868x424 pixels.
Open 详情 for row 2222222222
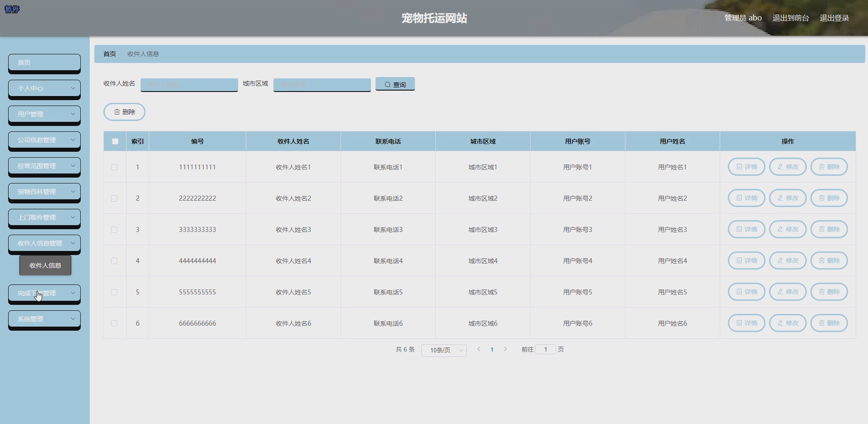pyautogui.click(x=746, y=198)
